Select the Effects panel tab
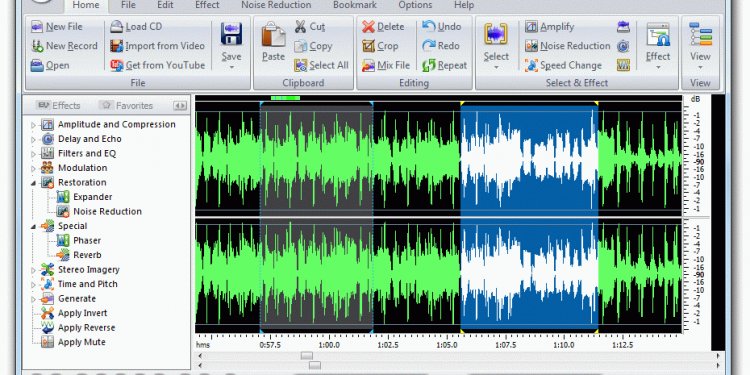This screenshot has height=375, width=750. [58, 106]
